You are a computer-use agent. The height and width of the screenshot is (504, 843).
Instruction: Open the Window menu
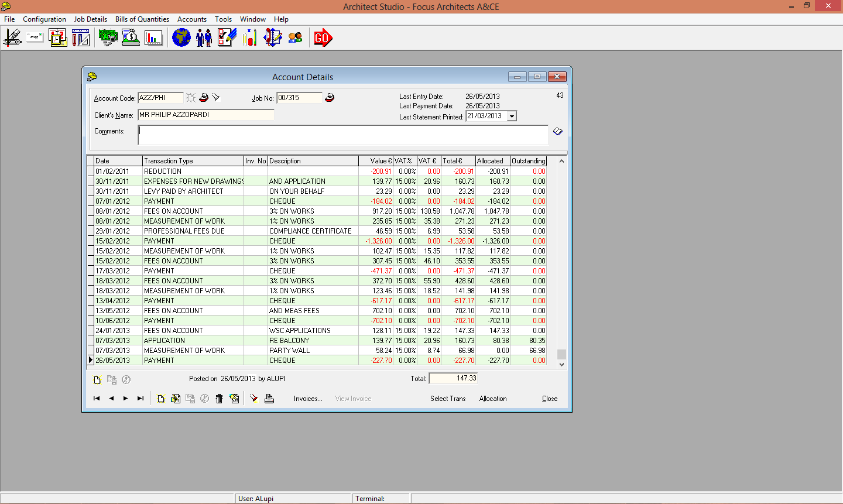[253, 19]
